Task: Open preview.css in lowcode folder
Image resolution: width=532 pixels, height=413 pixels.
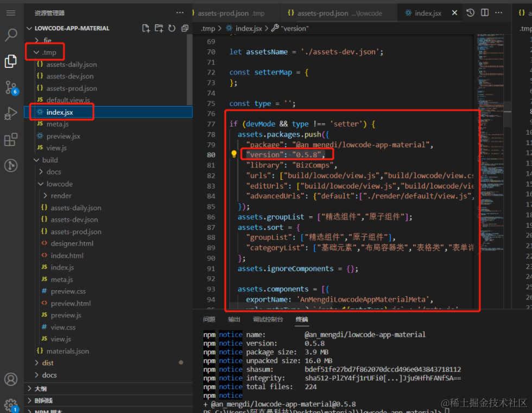Action: coord(68,291)
